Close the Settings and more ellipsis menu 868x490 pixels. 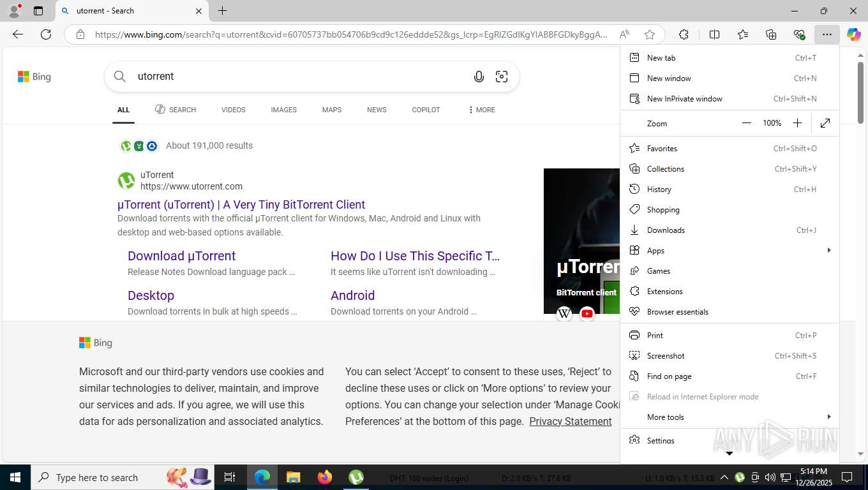point(827,34)
